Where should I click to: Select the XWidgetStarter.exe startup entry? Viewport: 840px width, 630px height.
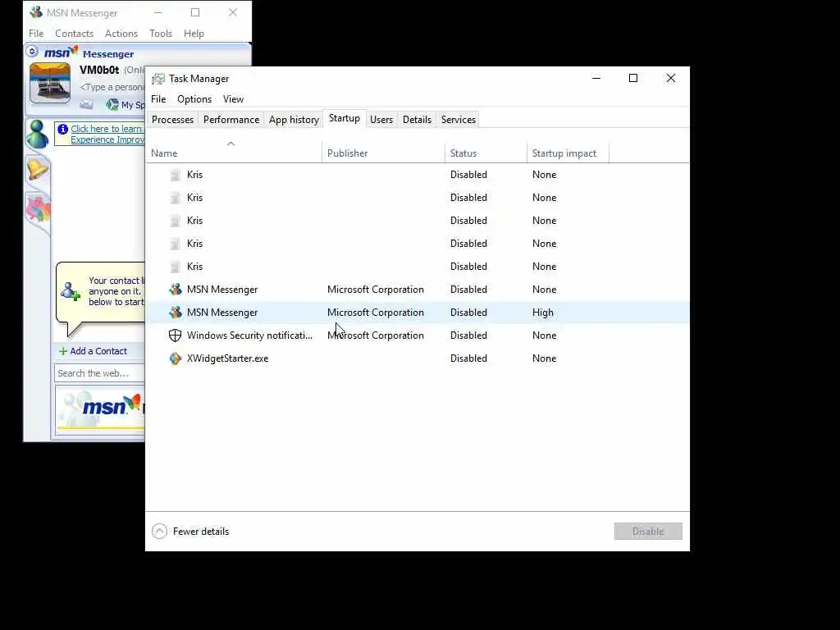(418, 358)
